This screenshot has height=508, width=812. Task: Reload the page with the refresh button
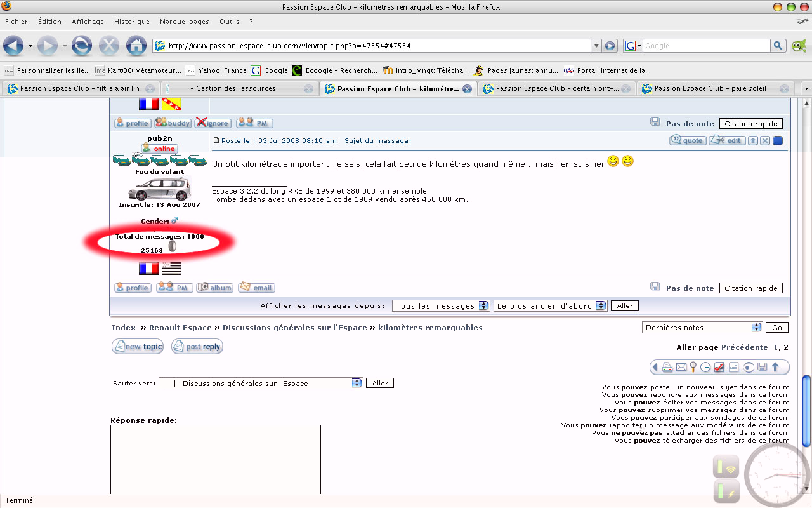click(81, 46)
